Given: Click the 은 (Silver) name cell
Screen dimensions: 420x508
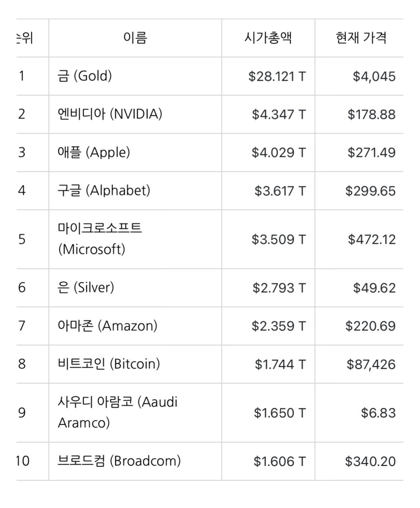Looking at the screenshot, I should 86,288.
